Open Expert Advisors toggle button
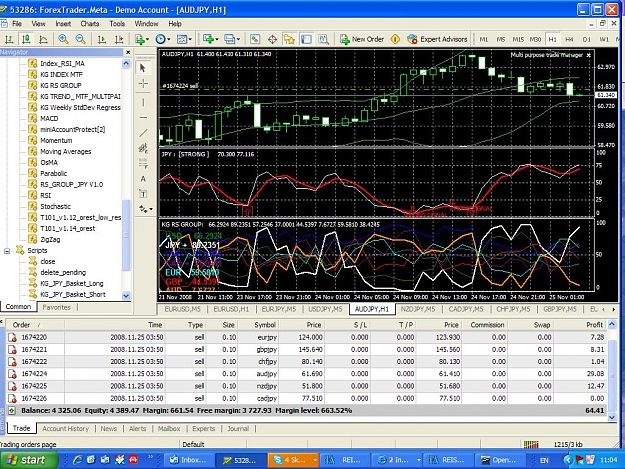The image size is (625, 469). coord(437,39)
